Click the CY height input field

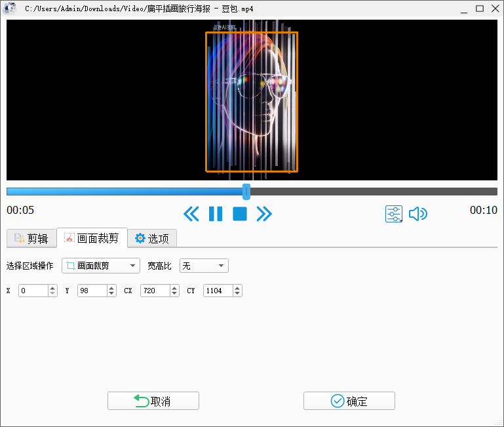[x=218, y=291]
